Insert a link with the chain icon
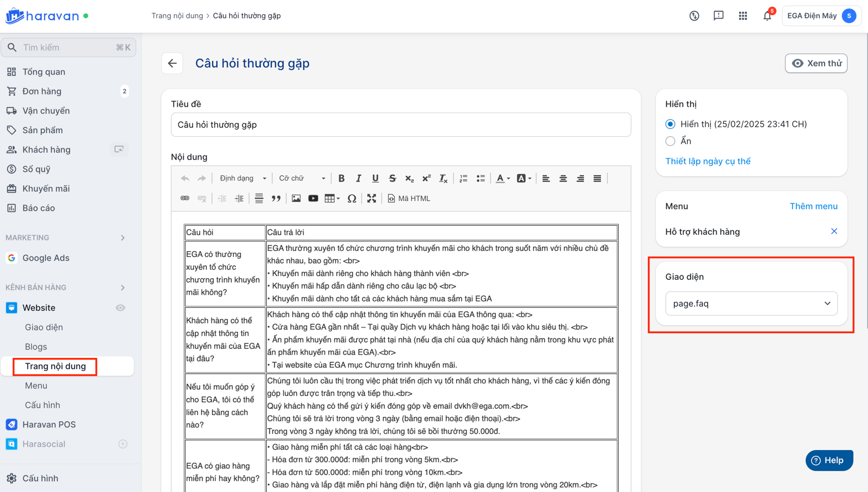Screen dimensions: 868x492 click(x=185, y=198)
